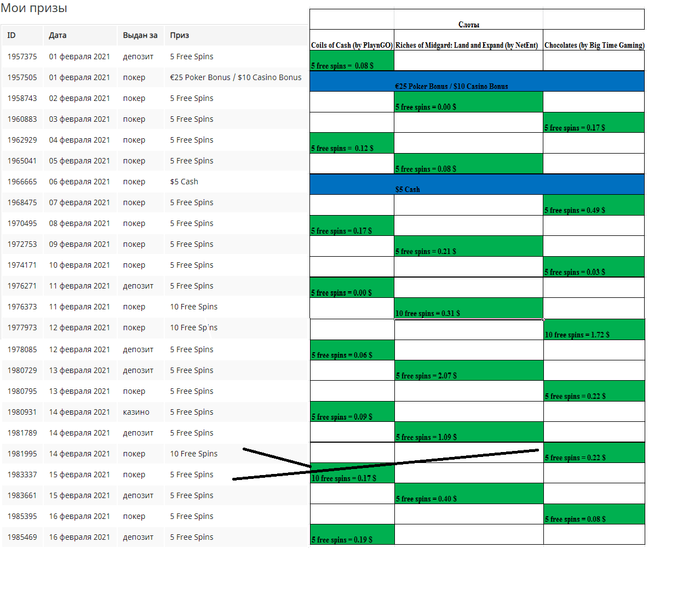Click cell '5 free spins = 0.03 $'
The image size is (700, 610).
click(594, 267)
